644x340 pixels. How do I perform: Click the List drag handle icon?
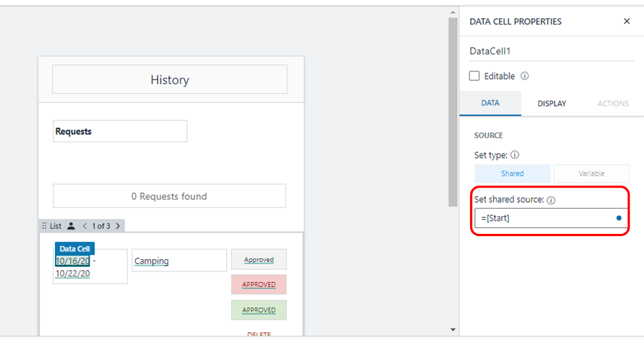[45, 226]
